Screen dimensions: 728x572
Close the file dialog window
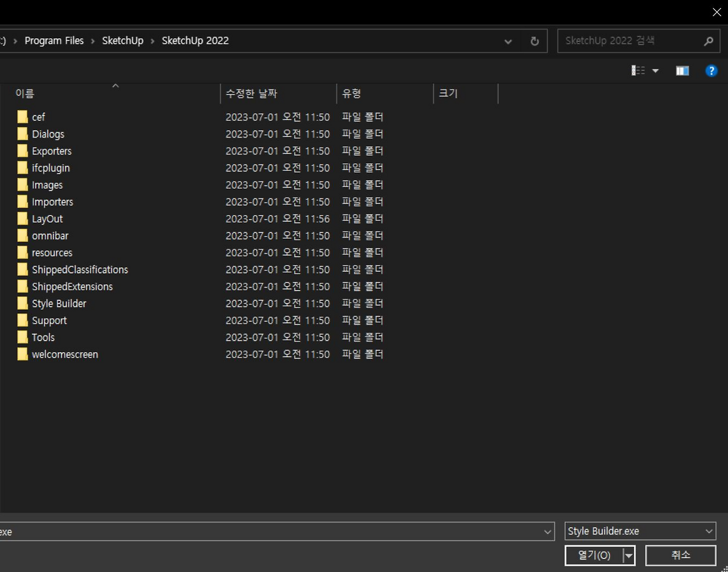click(x=717, y=12)
